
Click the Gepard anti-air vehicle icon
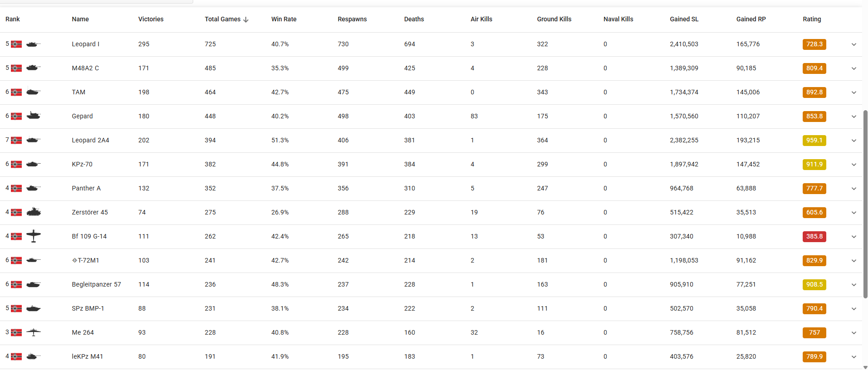[33, 116]
